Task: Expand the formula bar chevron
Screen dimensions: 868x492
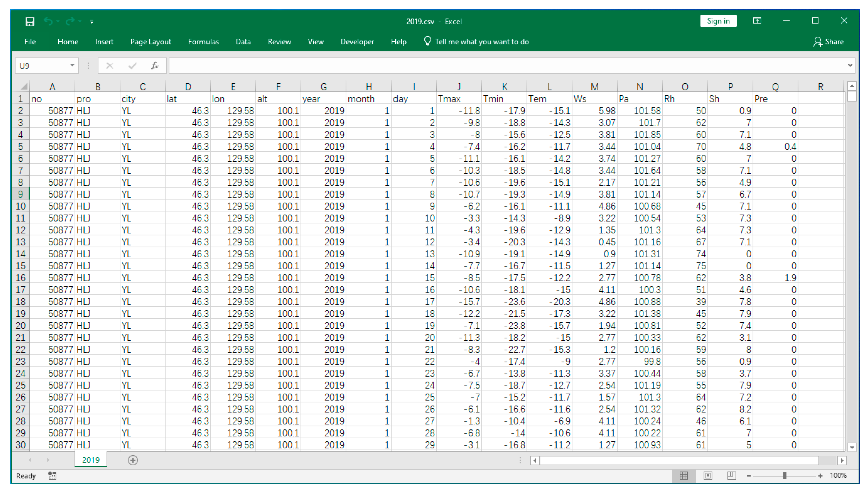Action: [850, 65]
